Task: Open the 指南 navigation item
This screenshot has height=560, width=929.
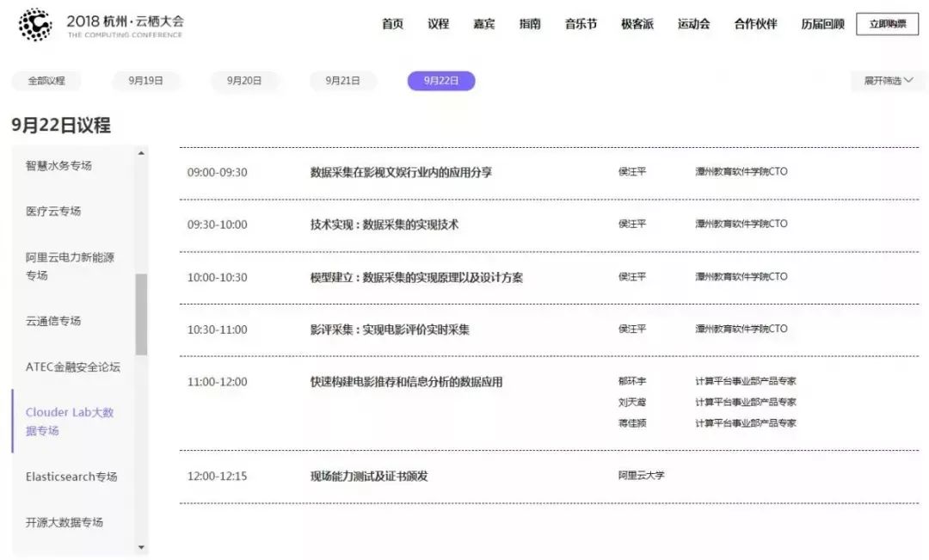Action: pos(530,24)
